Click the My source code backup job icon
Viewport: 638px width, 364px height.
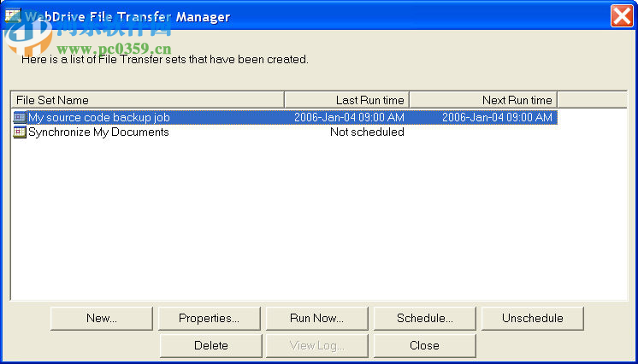(20, 118)
